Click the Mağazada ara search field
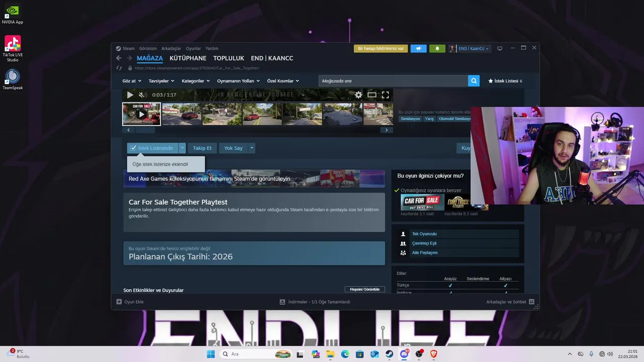Viewport: 644px width, 362px height. [393, 80]
